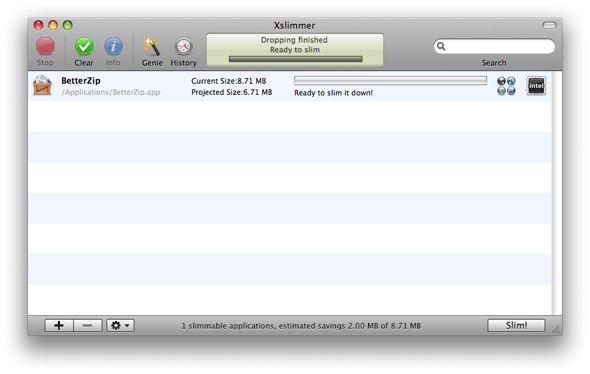590x374 pixels.
Task: Remove application with the minus button
Action: [88, 325]
